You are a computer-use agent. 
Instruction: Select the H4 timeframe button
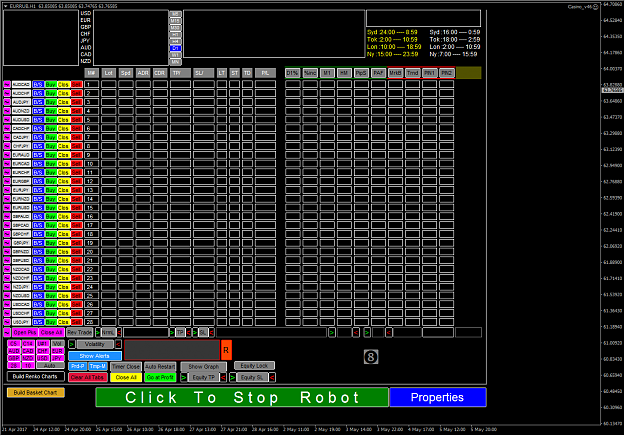click(x=175, y=41)
